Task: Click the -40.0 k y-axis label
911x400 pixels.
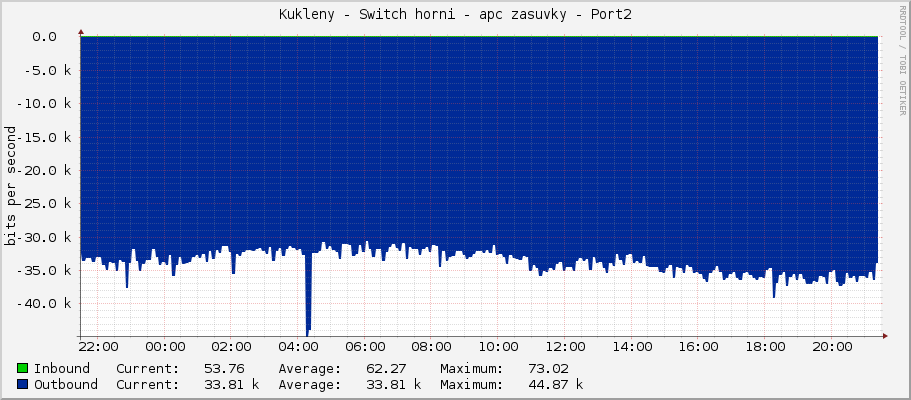Action: pos(46,303)
